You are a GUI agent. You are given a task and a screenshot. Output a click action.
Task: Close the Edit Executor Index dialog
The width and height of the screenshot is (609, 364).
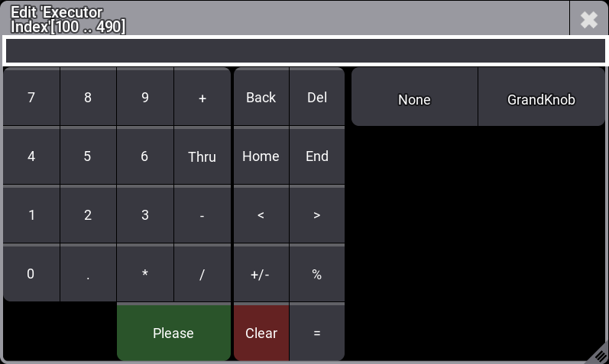[588, 19]
